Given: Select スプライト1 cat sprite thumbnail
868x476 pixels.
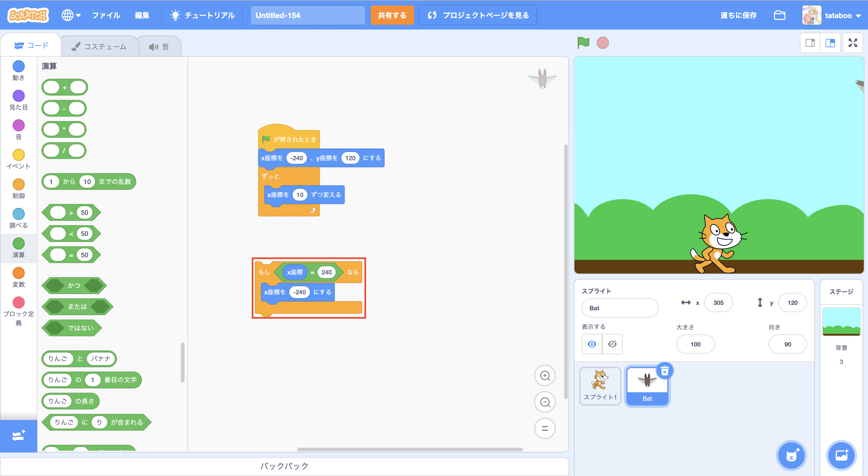Looking at the screenshot, I should (600, 386).
